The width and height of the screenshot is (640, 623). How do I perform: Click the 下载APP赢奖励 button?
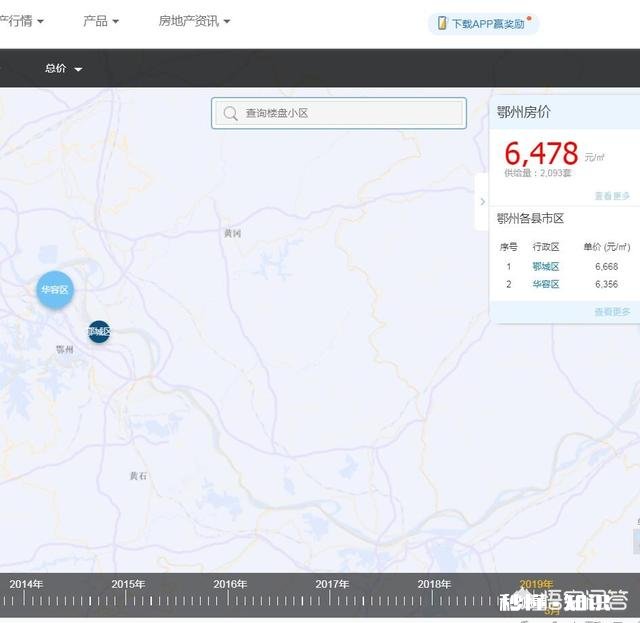[x=483, y=24]
